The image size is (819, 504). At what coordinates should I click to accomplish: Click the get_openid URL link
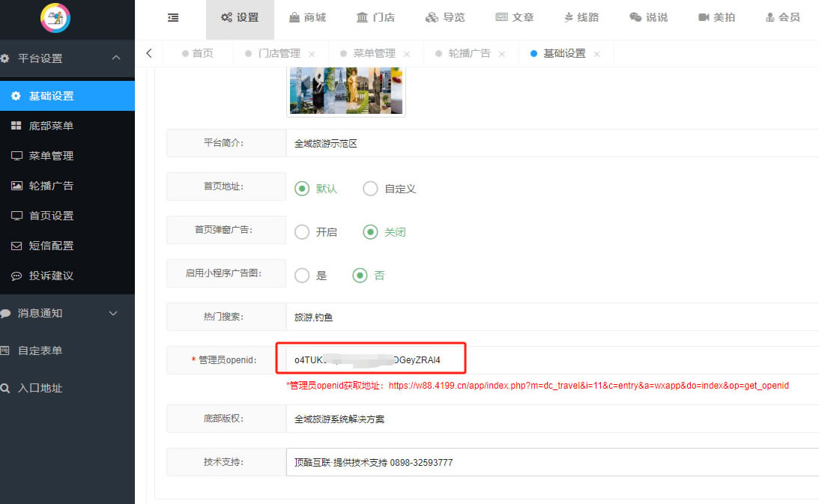(x=588, y=386)
